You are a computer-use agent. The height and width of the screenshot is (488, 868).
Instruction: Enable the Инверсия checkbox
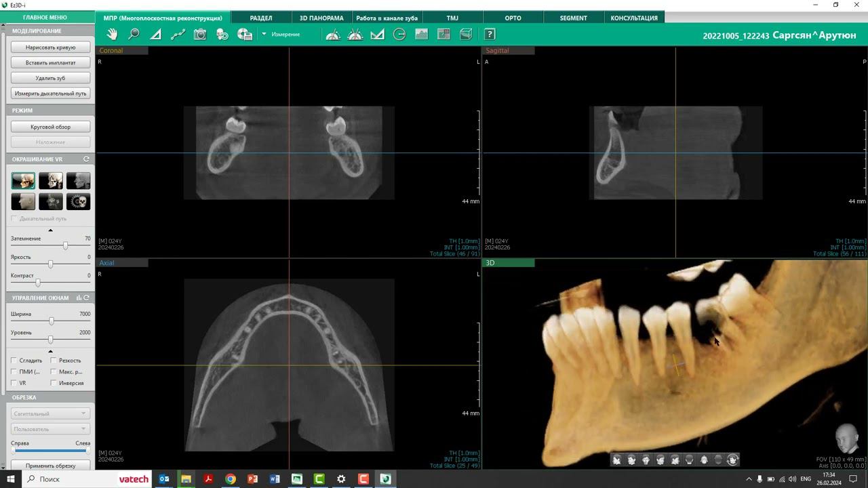tap(54, 383)
